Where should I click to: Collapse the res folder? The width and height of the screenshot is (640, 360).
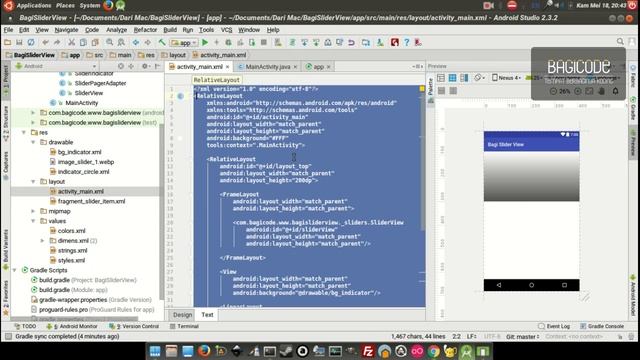(x=24, y=132)
